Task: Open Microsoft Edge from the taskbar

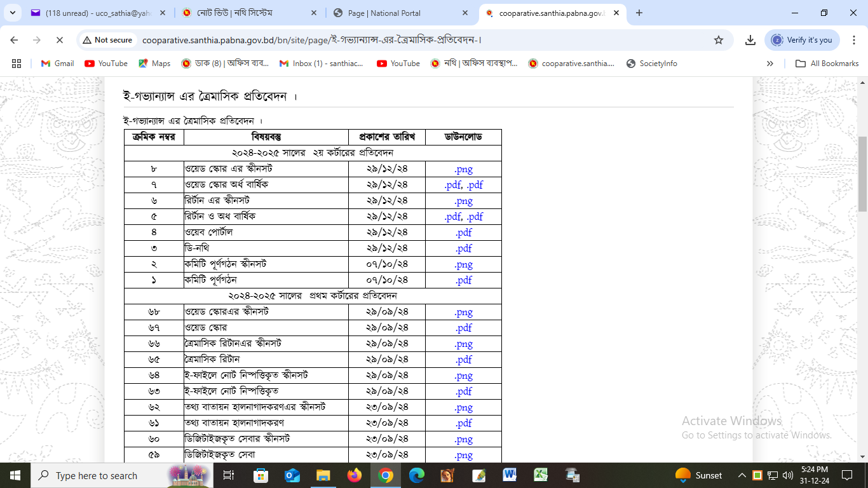Action: [416, 475]
